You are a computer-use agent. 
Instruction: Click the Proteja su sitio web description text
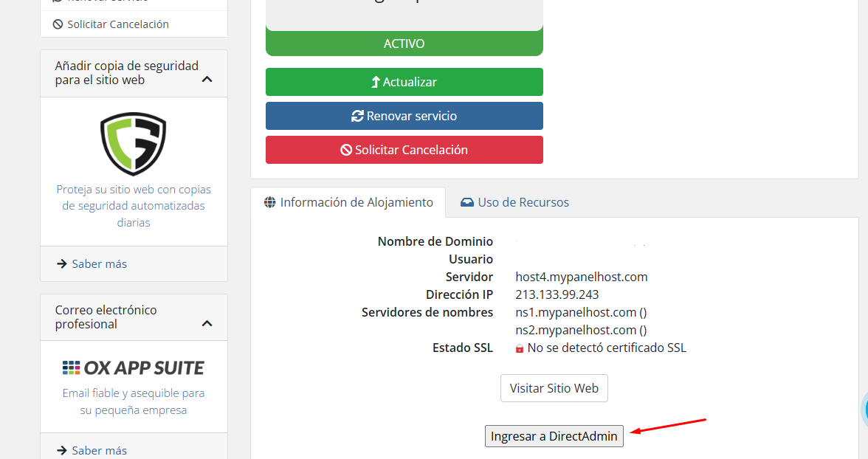(134, 206)
